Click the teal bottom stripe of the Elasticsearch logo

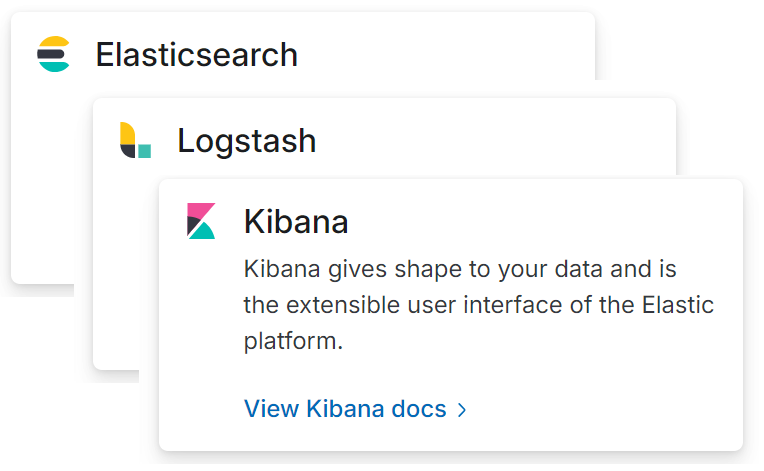54,67
